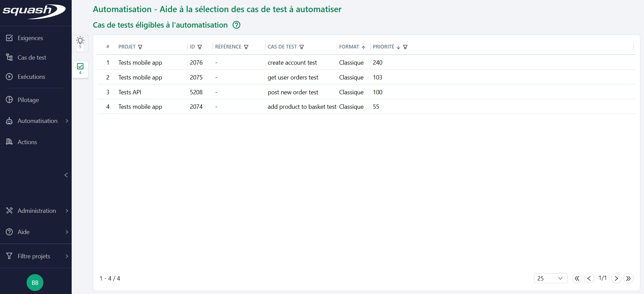
Task: Open Cas de test tree icon
Action: coord(9,57)
